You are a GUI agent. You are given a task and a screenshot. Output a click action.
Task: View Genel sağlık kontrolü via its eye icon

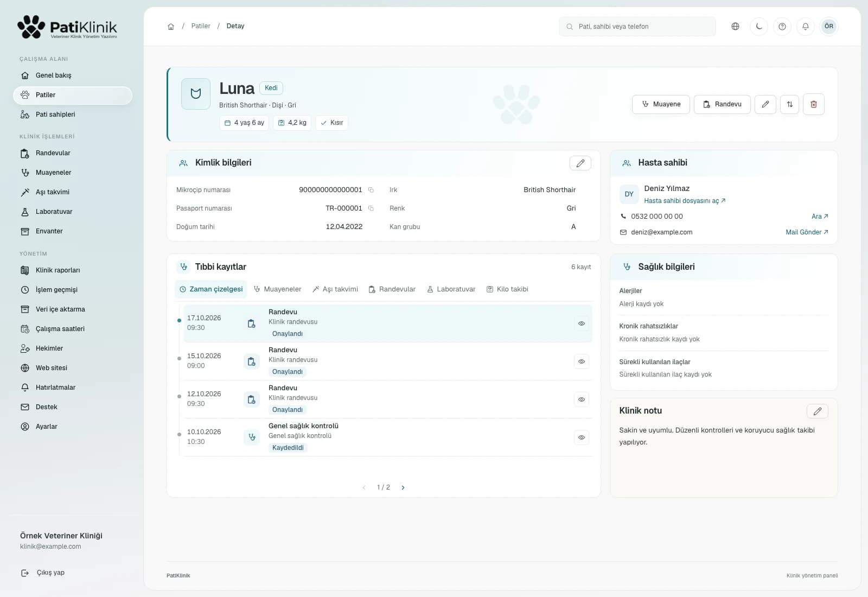pyautogui.click(x=582, y=437)
